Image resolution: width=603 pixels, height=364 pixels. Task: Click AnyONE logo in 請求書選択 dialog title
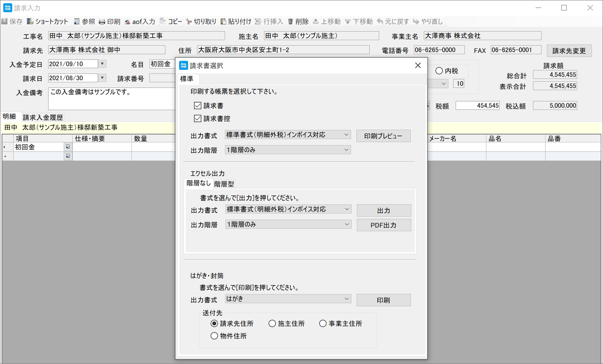click(x=184, y=65)
